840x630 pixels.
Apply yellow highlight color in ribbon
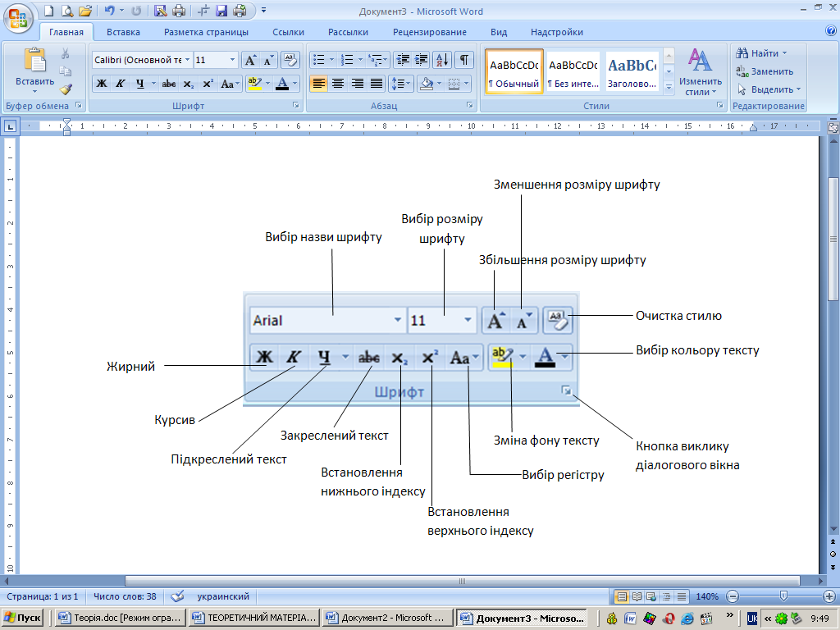click(x=255, y=84)
